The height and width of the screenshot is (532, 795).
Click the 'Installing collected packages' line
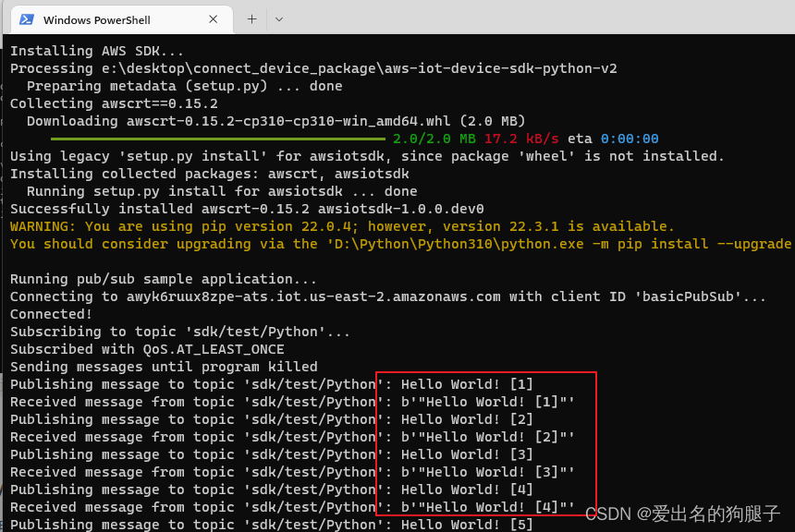point(210,174)
